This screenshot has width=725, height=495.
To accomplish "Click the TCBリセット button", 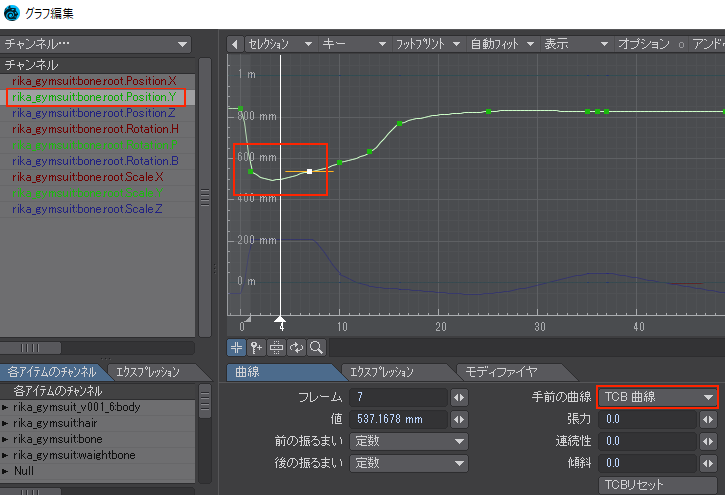I will coord(658,485).
